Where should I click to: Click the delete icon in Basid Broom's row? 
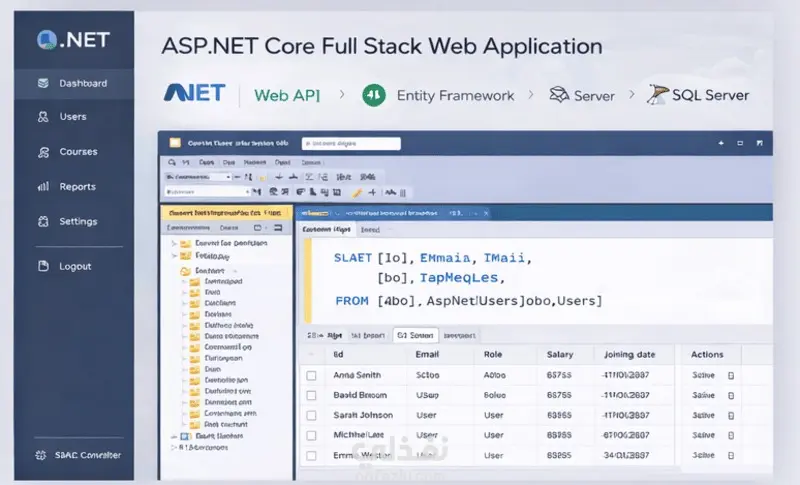[731, 396]
